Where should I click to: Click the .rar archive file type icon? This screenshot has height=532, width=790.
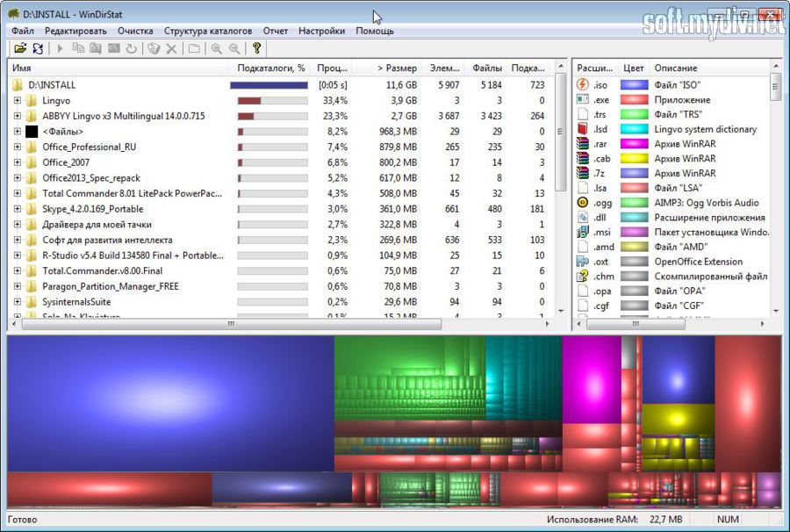coord(583,144)
